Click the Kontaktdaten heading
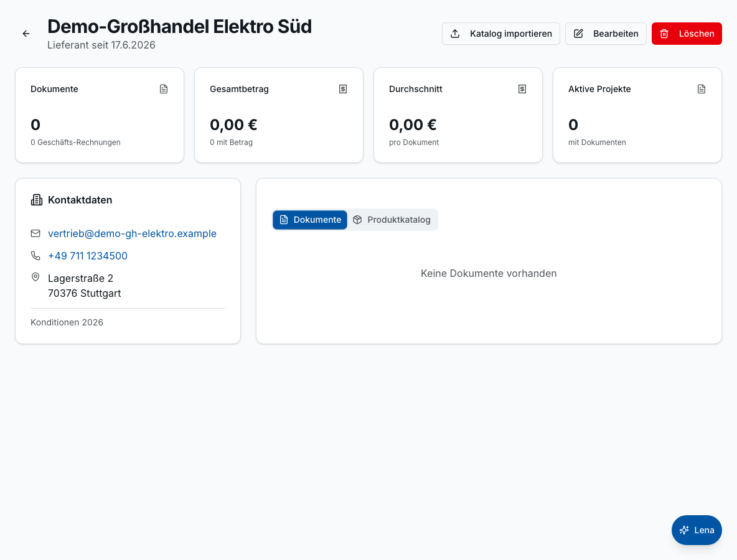This screenshot has width=737, height=560. point(80,200)
